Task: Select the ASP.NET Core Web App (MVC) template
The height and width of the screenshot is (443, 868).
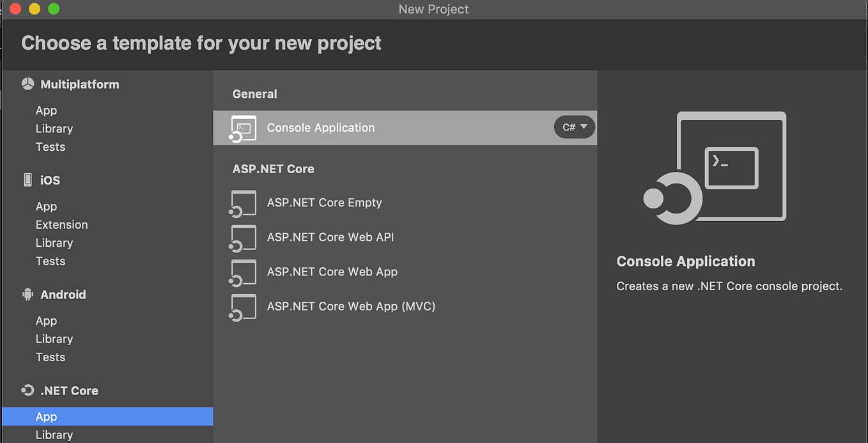Action: point(351,307)
